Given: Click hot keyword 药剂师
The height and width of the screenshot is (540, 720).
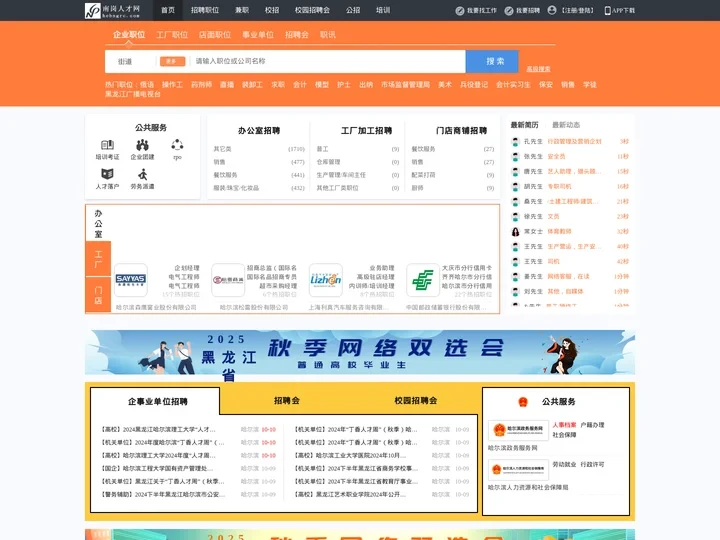Looking at the screenshot, I should click(202, 84).
